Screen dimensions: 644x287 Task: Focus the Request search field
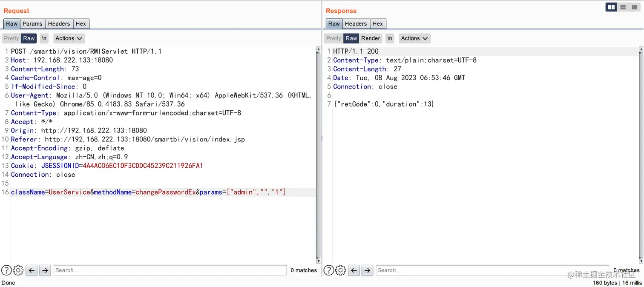tap(170, 270)
